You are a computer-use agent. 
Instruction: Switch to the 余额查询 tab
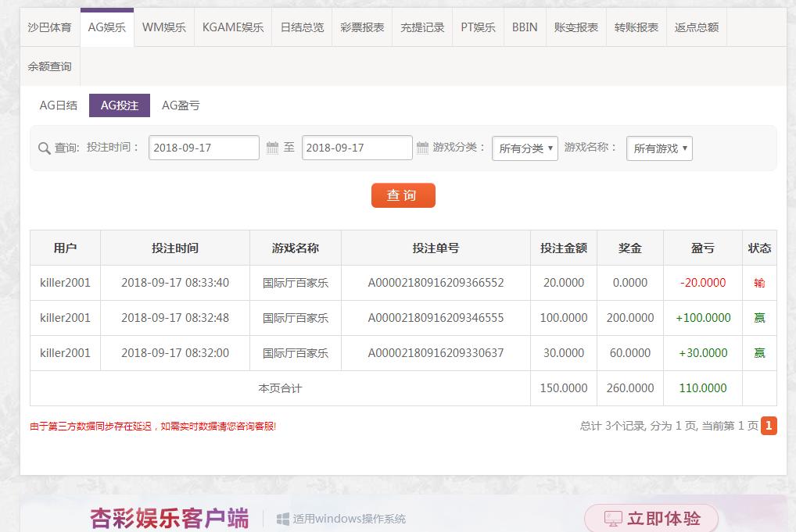pyautogui.click(x=49, y=66)
